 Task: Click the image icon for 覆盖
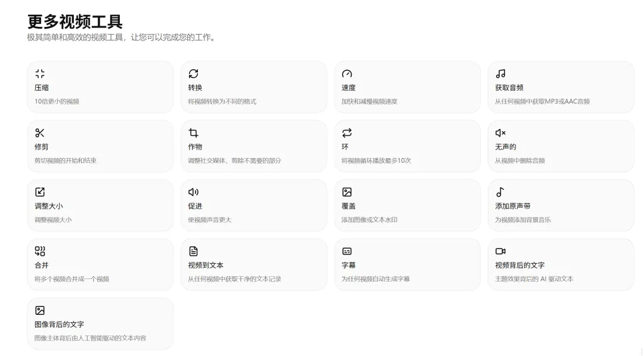(x=347, y=192)
